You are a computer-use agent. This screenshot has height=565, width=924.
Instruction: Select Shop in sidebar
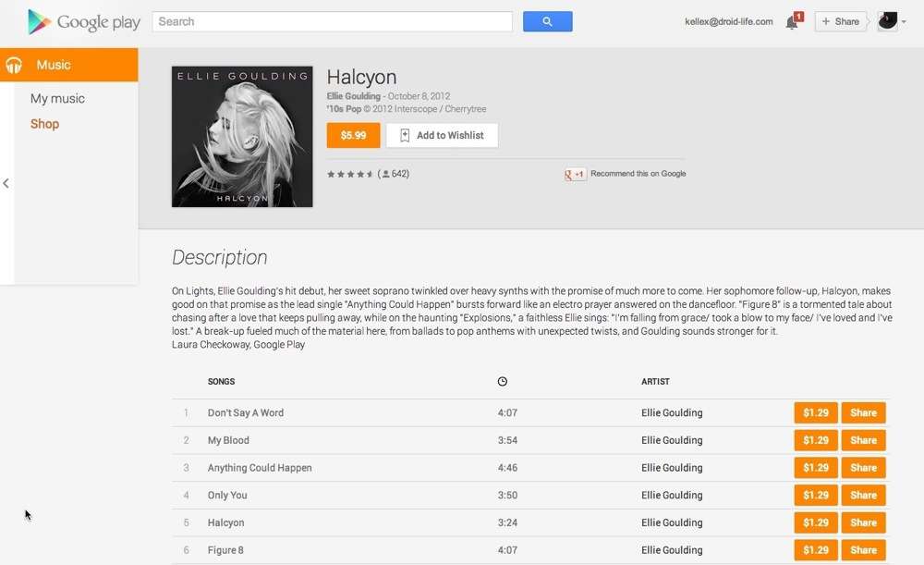(x=44, y=124)
